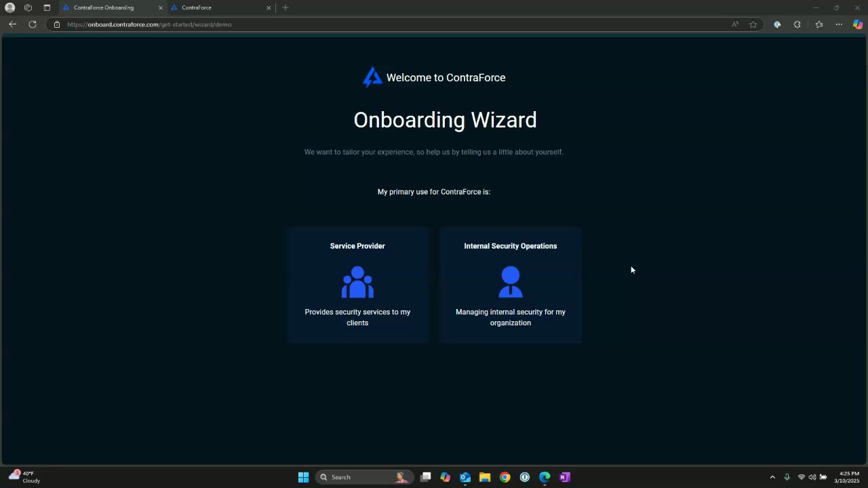Image resolution: width=868 pixels, height=488 pixels.
Task: Add this page to favorites
Action: (x=753, y=24)
